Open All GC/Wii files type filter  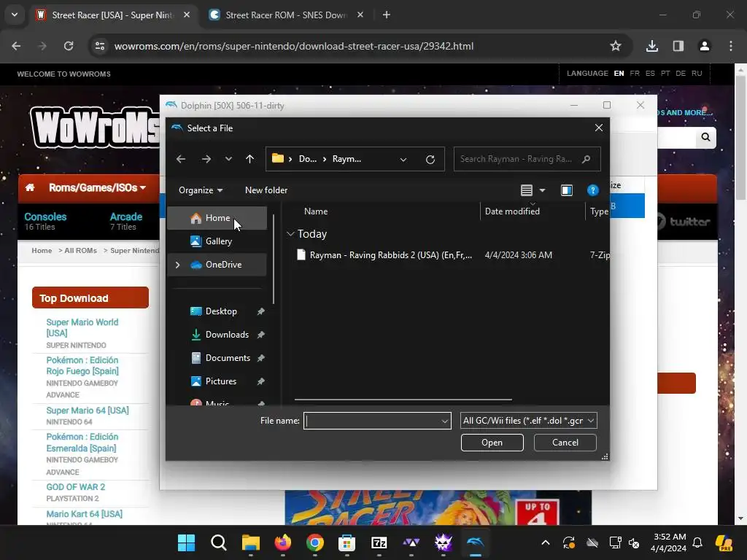coord(528,421)
